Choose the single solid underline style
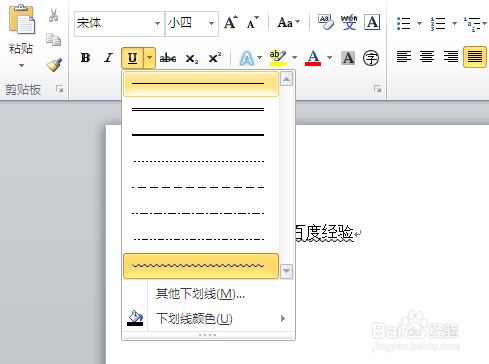Screen dimensions: 489x364 coord(201,84)
